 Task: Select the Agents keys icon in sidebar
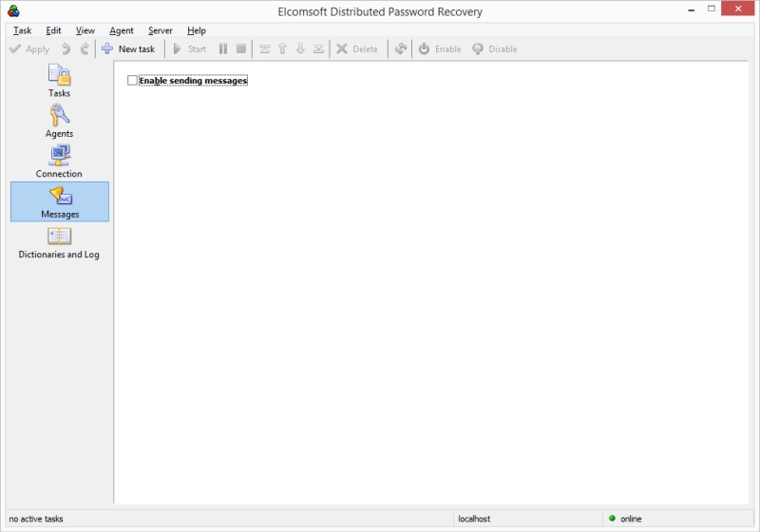59,116
